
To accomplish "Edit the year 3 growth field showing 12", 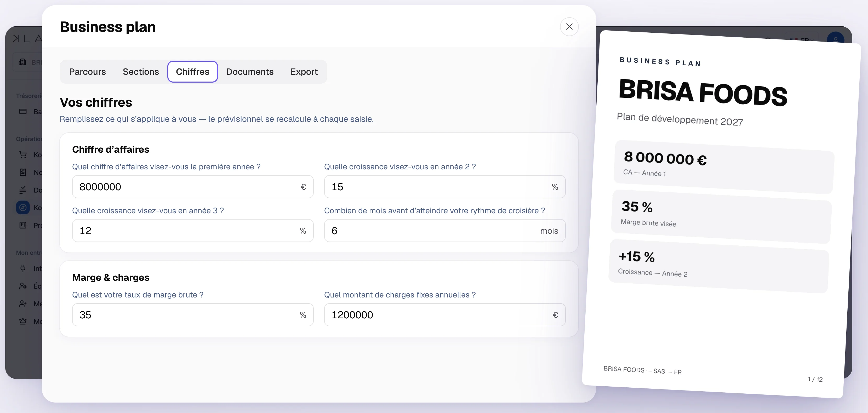I will tap(193, 231).
